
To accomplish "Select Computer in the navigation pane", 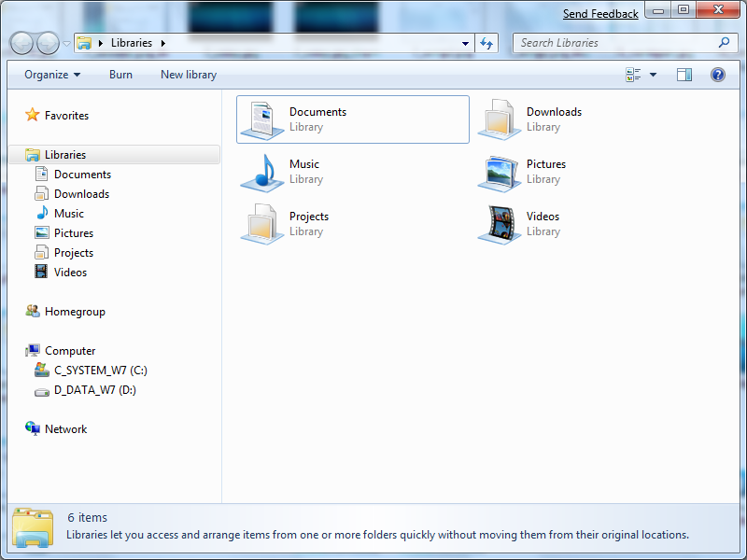I will click(x=70, y=351).
